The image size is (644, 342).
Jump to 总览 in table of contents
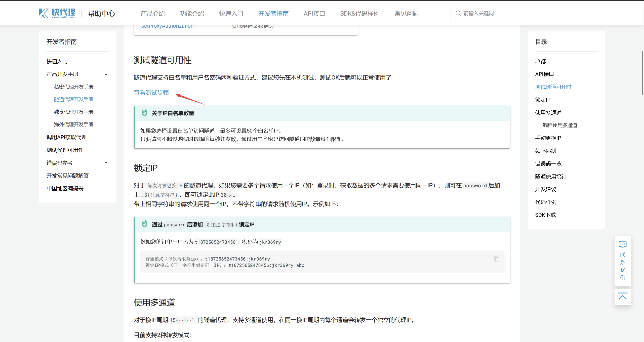[540, 61]
